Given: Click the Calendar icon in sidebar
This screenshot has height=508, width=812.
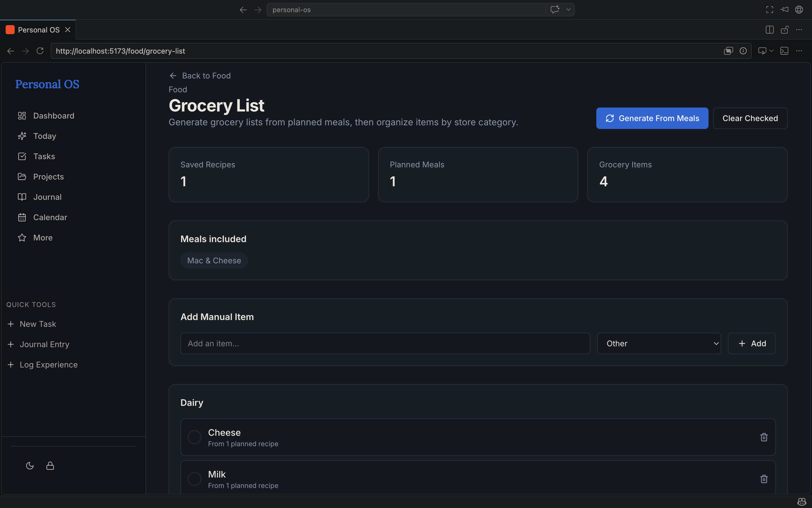Looking at the screenshot, I should coord(22,217).
